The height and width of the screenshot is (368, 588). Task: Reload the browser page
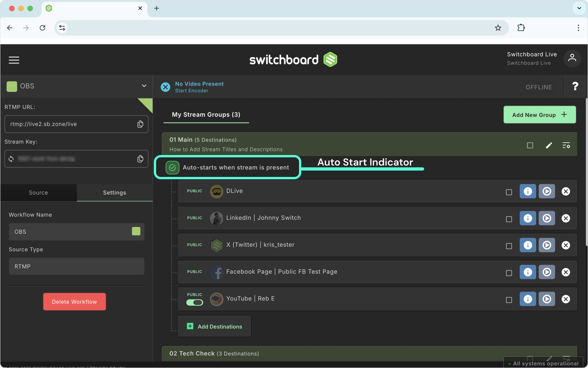[42, 28]
